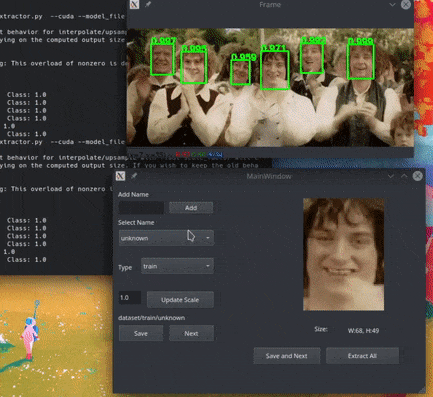Open the Select Name dropdown showing unknown
433x397 pixels.
(166, 238)
